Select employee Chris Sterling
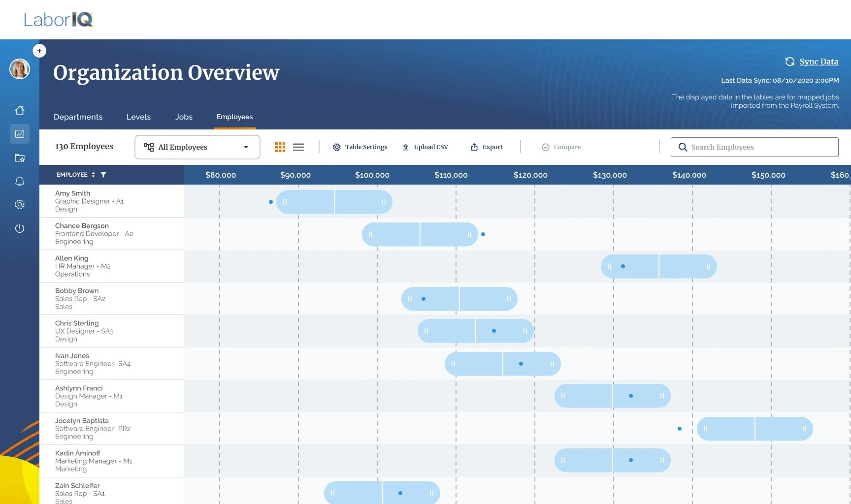 (x=111, y=331)
